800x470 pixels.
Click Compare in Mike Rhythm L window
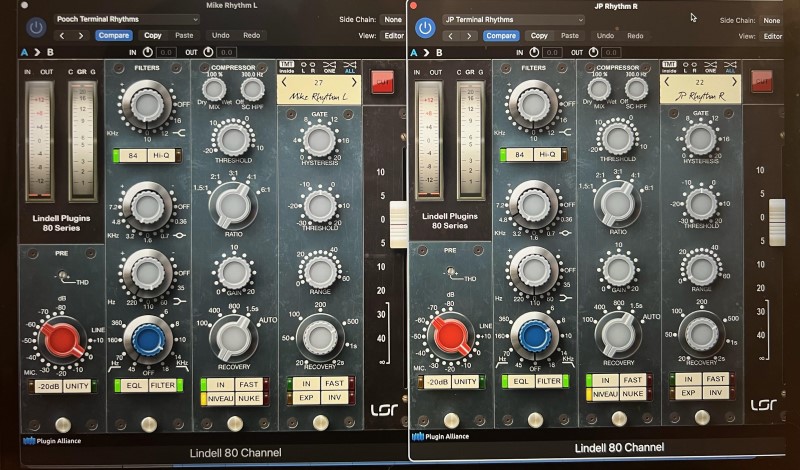coord(114,36)
